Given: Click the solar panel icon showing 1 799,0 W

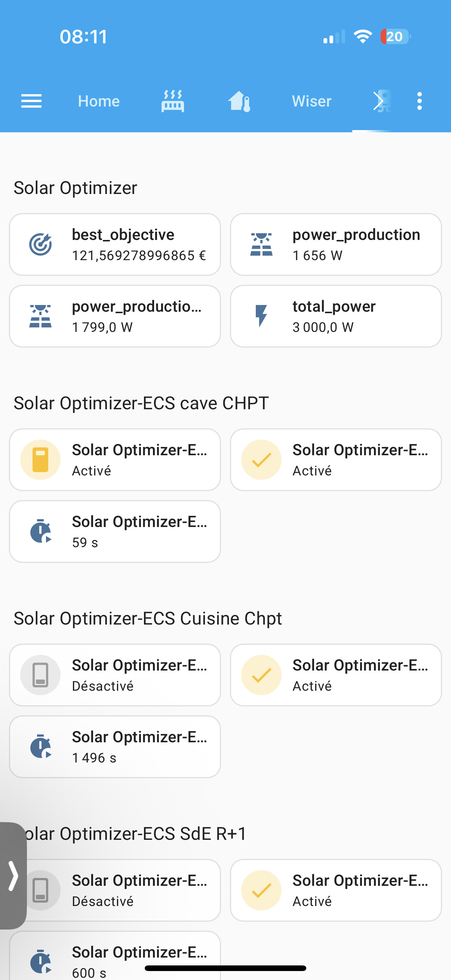Looking at the screenshot, I should point(40,316).
